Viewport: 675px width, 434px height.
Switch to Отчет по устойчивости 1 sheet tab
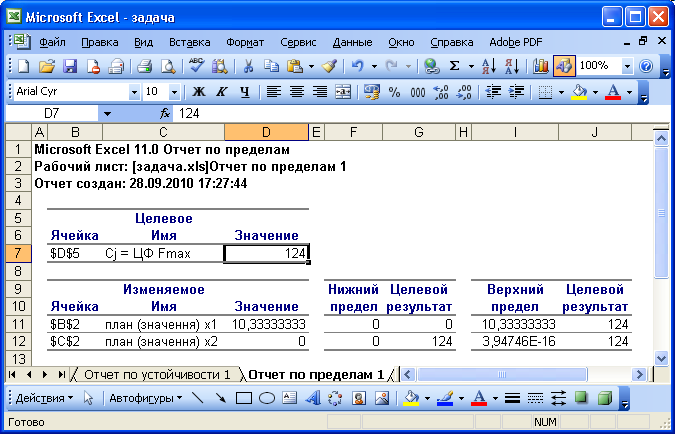tap(157, 375)
